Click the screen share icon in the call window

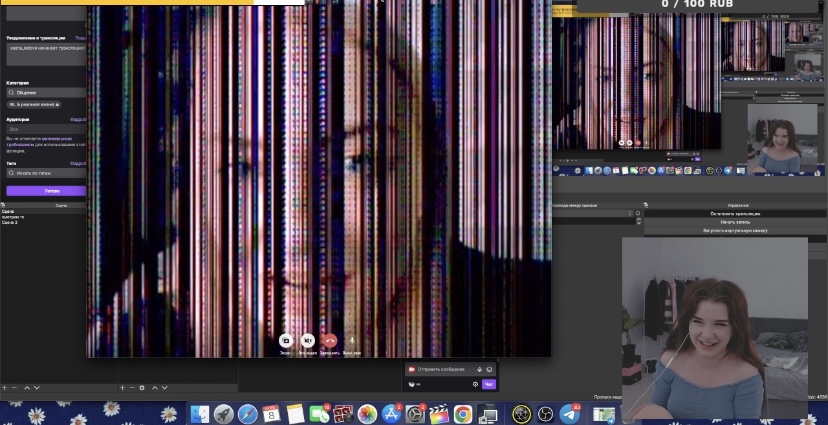pyautogui.click(x=286, y=341)
